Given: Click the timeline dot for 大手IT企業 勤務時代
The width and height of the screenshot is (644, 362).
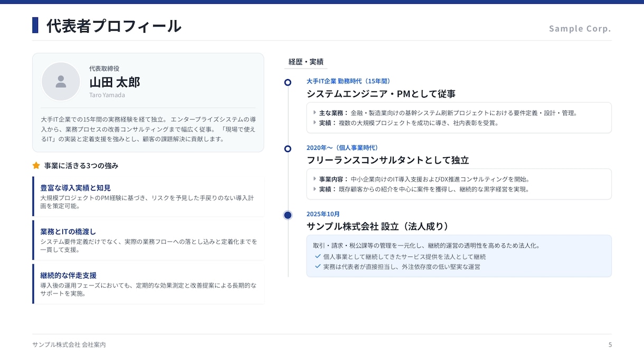Looking at the screenshot, I should click(x=288, y=82).
